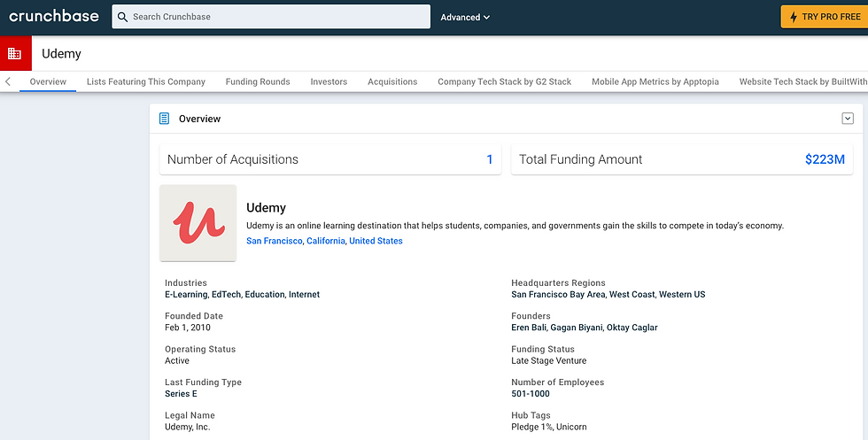868x440 pixels.
Task: Collapse the Overview section with the chevron box
Action: pyautogui.click(x=848, y=119)
